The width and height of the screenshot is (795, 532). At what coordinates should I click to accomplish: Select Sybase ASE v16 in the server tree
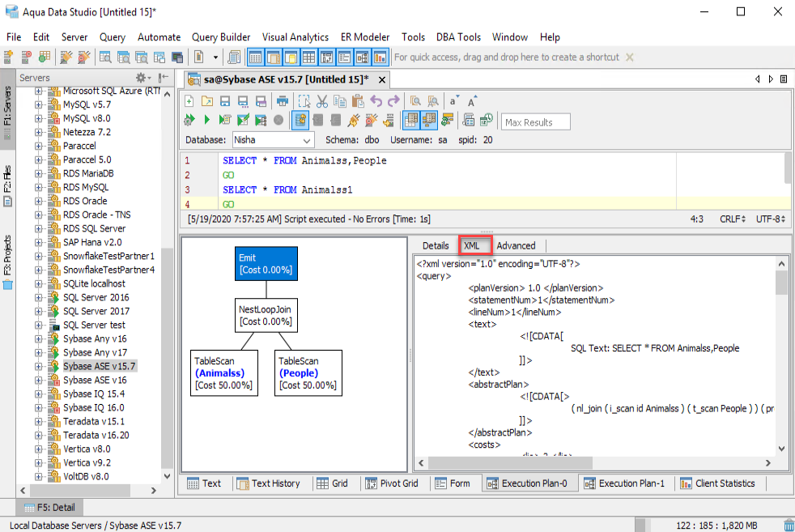pyautogui.click(x=95, y=380)
